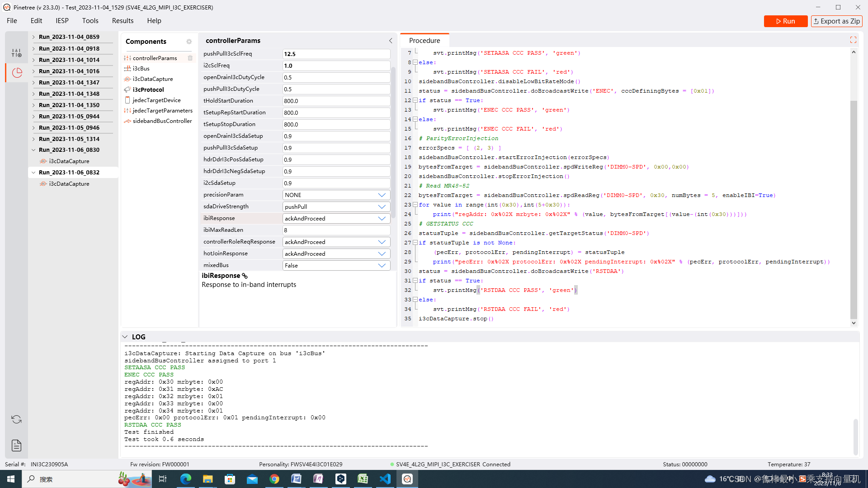Select the hotJoinResponse ackAndProceed toggle

[335, 253]
